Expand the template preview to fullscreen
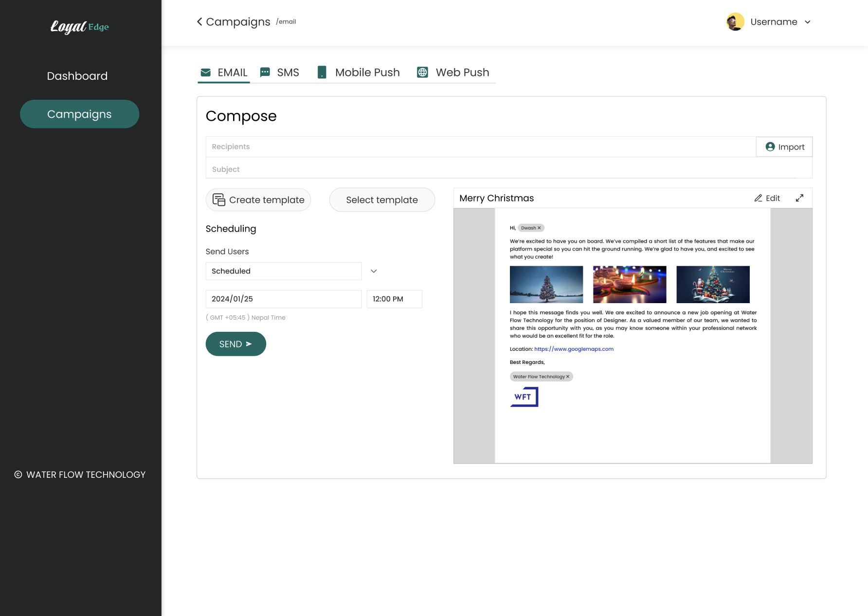The width and height of the screenshot is (868, 616). (799, 198)
